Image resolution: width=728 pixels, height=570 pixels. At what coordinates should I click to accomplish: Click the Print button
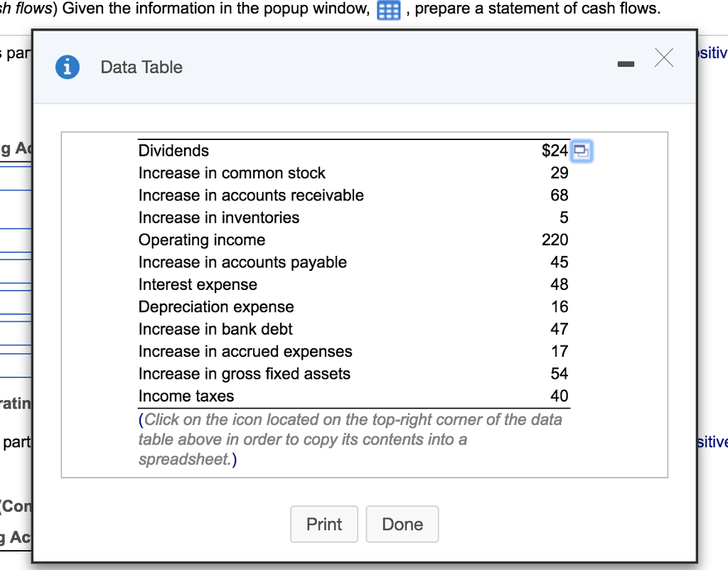coord(324,524)
